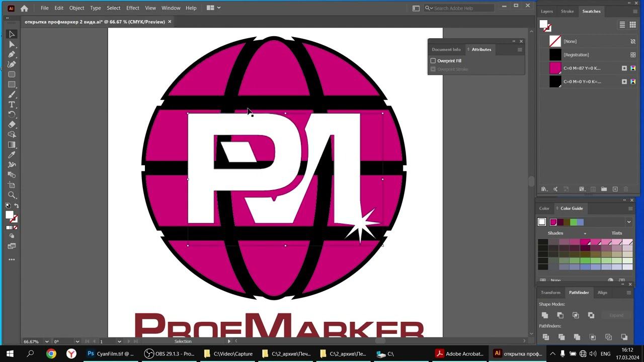This screenshot has height=362, width=644.
Task: Open Attributes panel options menu
Action: 520,49
